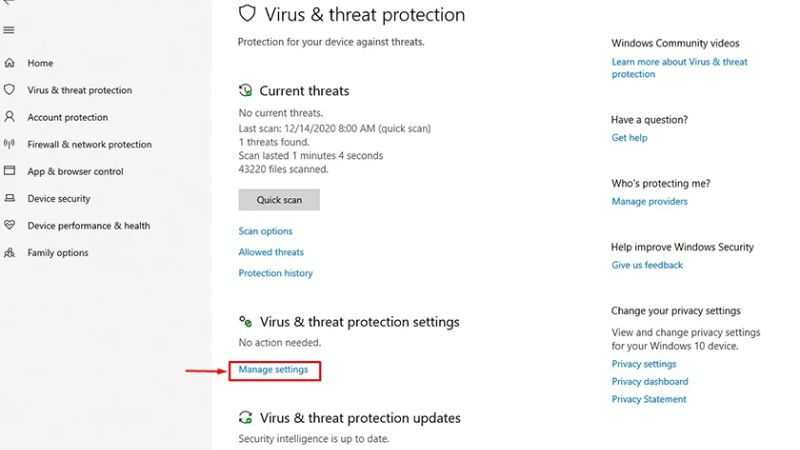800x450 pixels.
Task: Open the Privacy dashboard link
Action: pos(649,381)
